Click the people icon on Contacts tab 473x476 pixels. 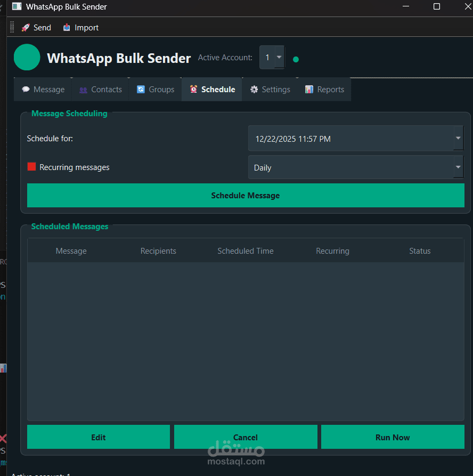(x=83, y=90)
